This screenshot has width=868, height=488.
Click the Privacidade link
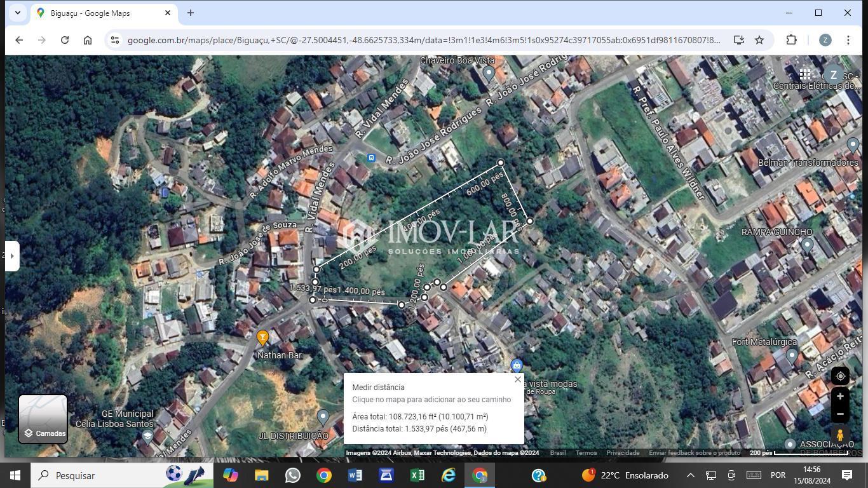[x=622, y=453]
